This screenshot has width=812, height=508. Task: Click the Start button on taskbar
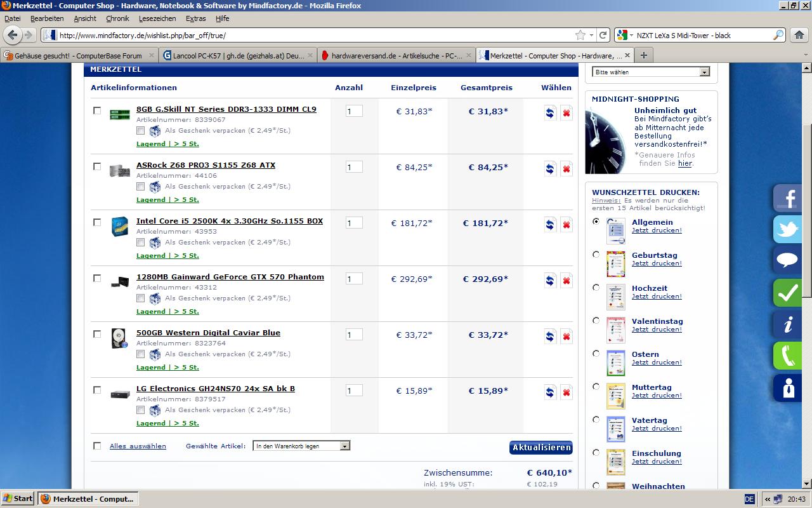coord(18,498)
